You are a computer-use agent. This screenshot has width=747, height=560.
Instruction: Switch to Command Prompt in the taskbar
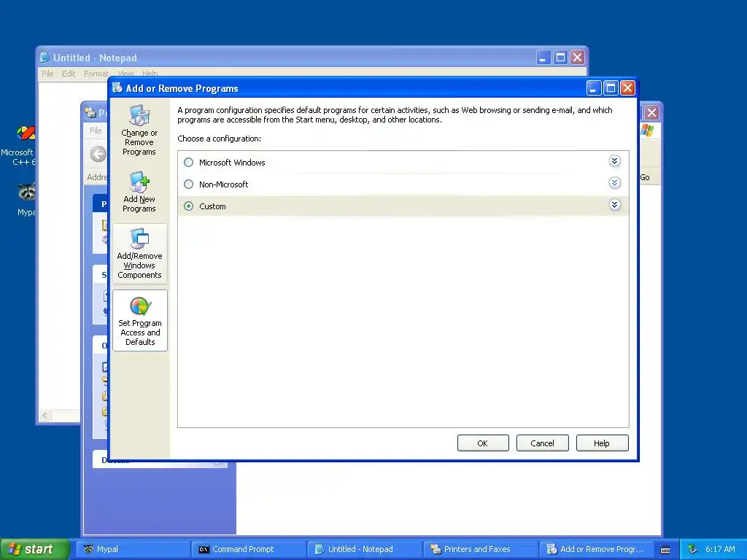click(248, 549)
